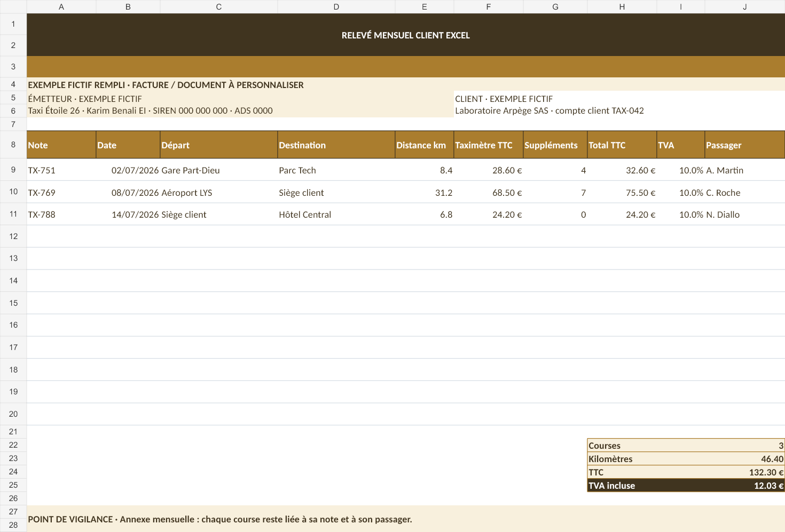Select the title cell RELEVÉ MENSUEL CLIENT EXCEL
This screenshot has height=532, width=785.
point(406,35)
